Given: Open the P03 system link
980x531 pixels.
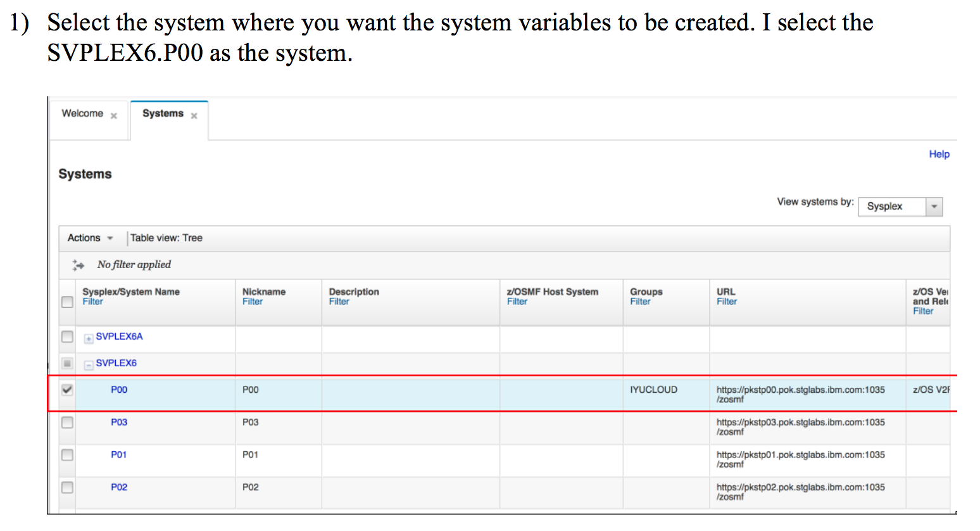Looking at the screenshot, I should 119,422.
